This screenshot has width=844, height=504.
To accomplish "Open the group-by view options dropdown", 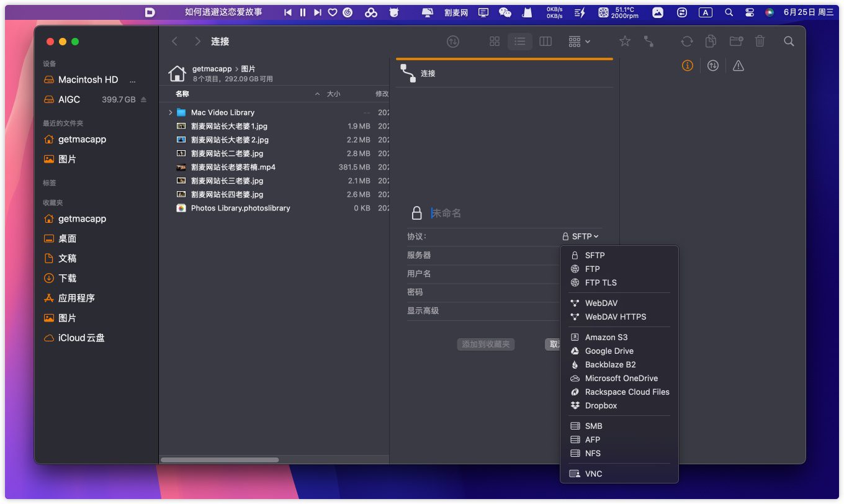I will [x=579, y=42].
